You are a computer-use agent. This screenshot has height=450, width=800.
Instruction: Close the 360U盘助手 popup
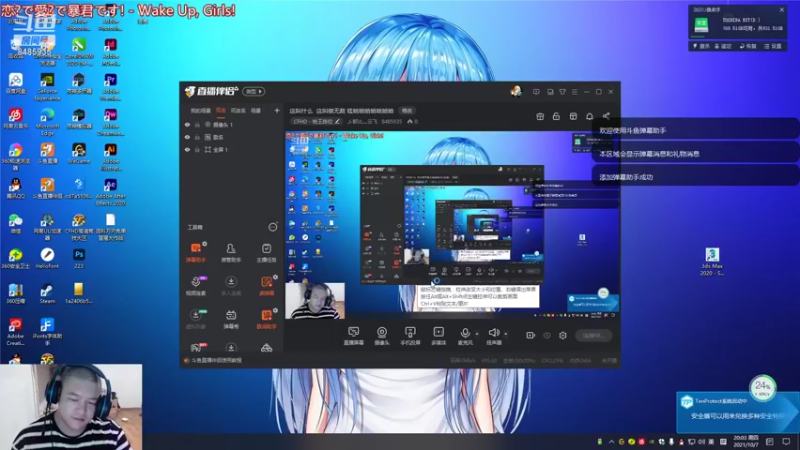coord(782,9)
